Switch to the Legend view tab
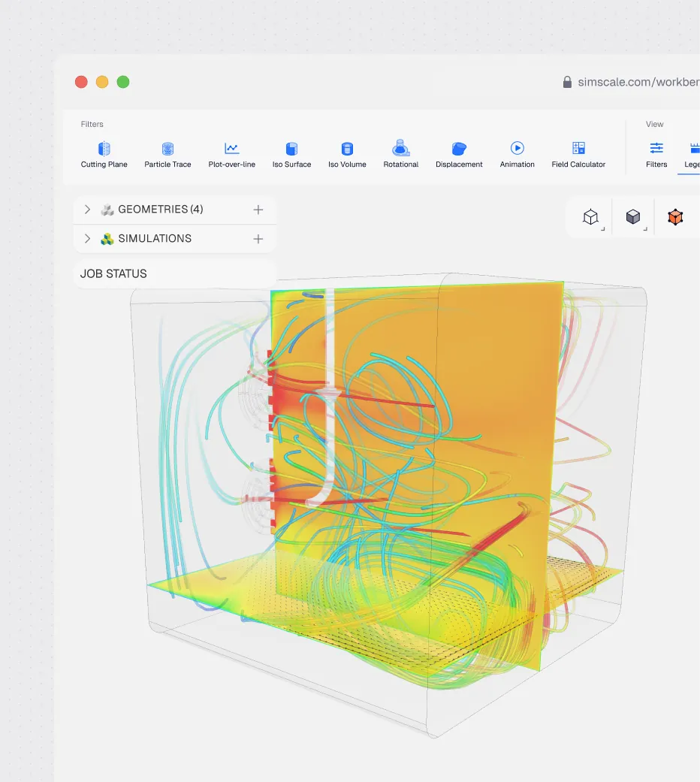The height and width of the screenshot is (782, 700). pos(692,155)
